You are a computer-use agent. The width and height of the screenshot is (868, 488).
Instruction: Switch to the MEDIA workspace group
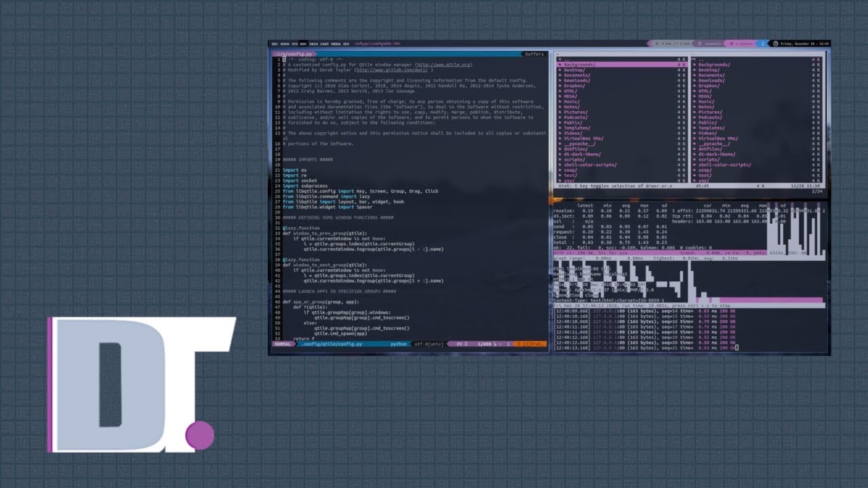pyautogui.click(x=336, y=44)
